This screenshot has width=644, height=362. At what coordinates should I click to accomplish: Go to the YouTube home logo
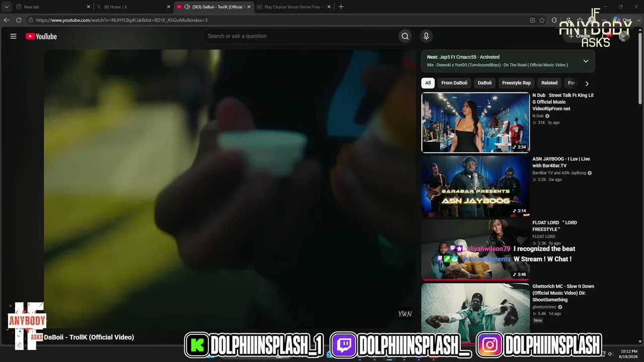41,36
